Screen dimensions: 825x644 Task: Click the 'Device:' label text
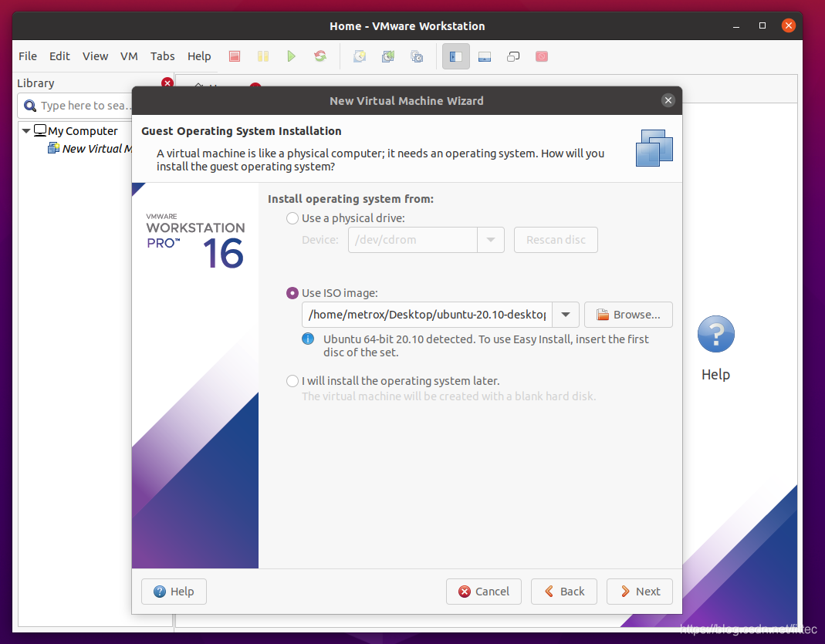pos(320,240)
